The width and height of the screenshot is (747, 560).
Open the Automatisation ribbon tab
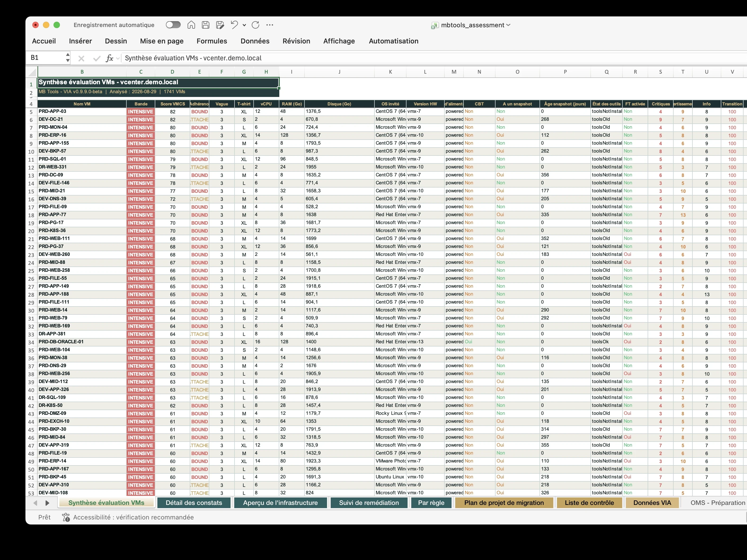pyautogui.click(x=394, y=41)
